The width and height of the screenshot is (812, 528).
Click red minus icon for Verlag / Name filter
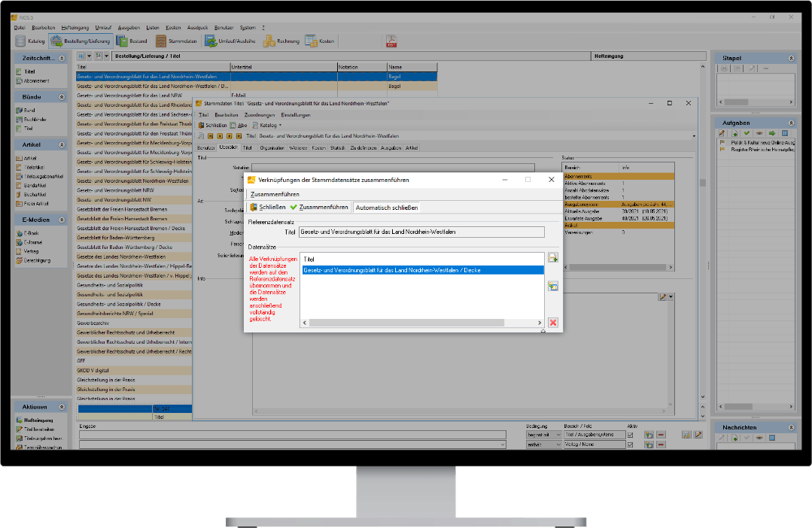pyautogui.click(x=661, y=445)
